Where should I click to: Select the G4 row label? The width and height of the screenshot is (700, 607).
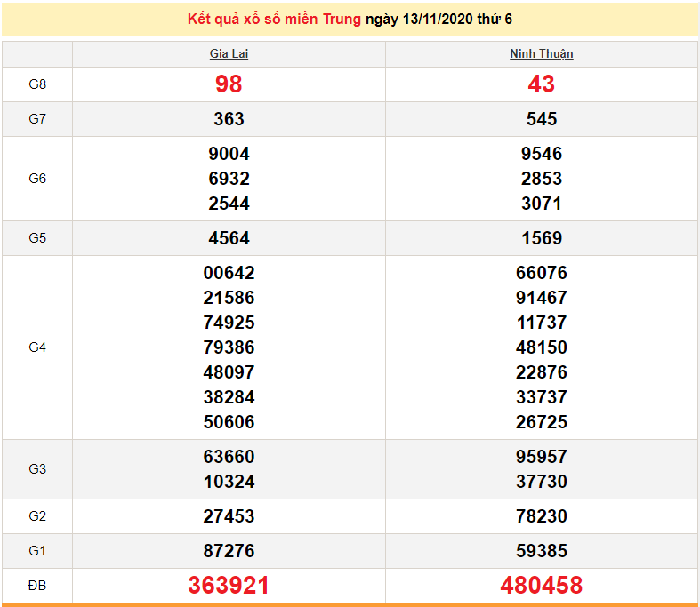tap(37, 347)
